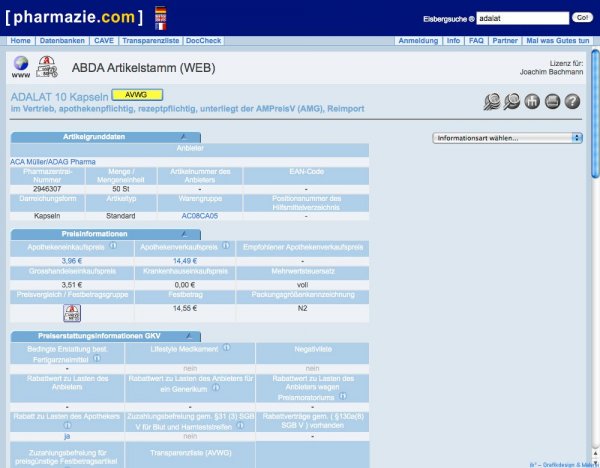Collapse the Artikelgrunddaten section
The width and height of the screenshot is (600, 468).
tap(184, 137)
